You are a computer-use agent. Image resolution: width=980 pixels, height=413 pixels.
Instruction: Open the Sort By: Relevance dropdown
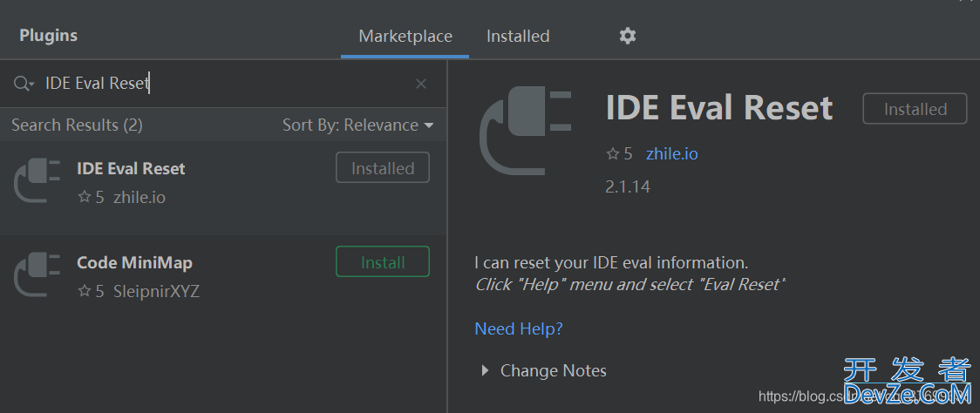coord(358,125)
